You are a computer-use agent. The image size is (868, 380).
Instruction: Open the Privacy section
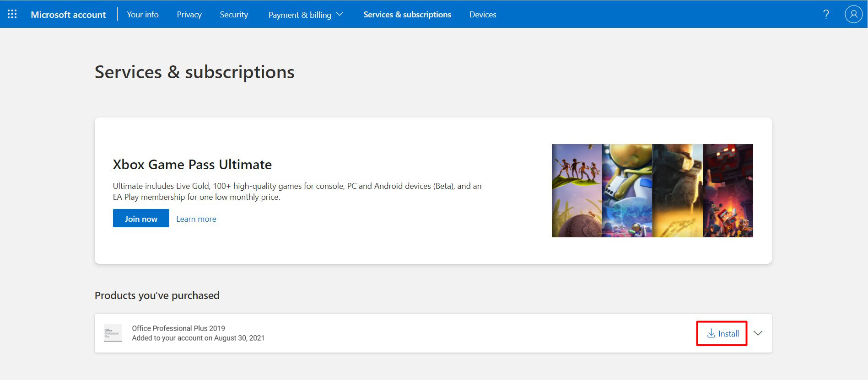tap(189, 15)
